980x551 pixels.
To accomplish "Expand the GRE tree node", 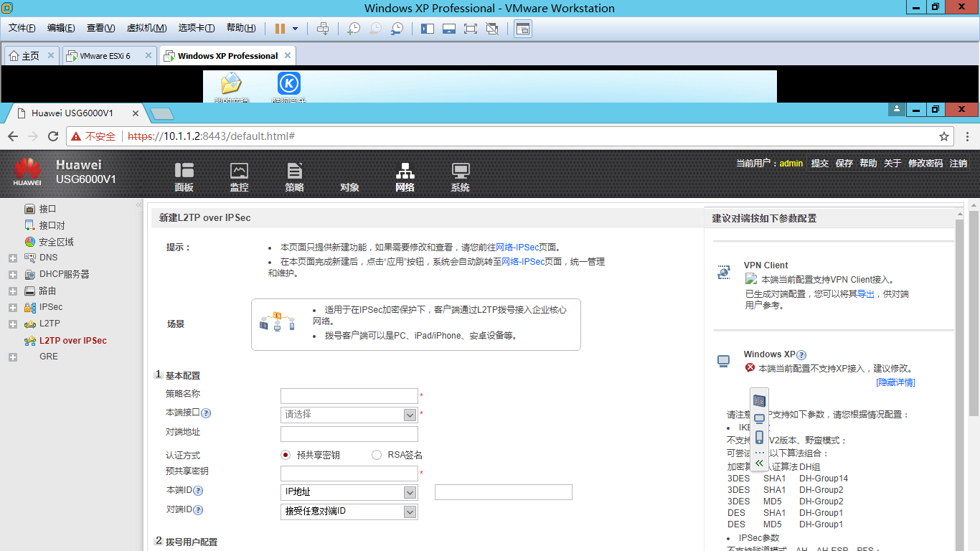I will pyautogui.click(x=13, y=357).
